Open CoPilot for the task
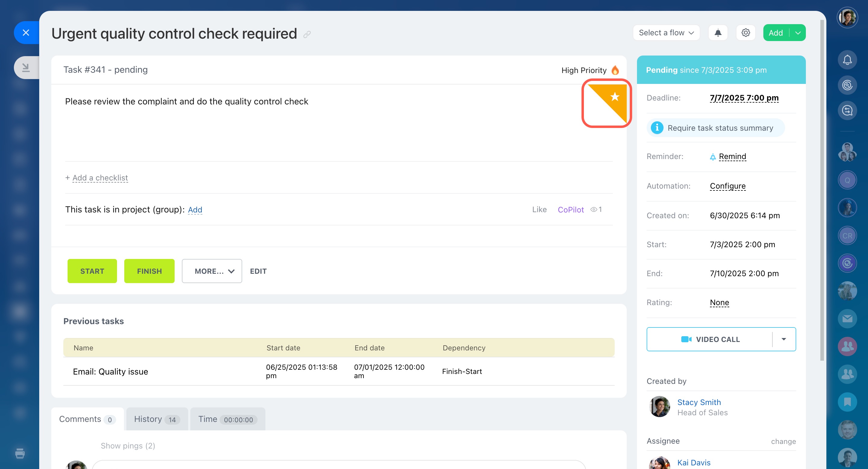The width and height of the screenshot is (868, 469). [570, 210]
